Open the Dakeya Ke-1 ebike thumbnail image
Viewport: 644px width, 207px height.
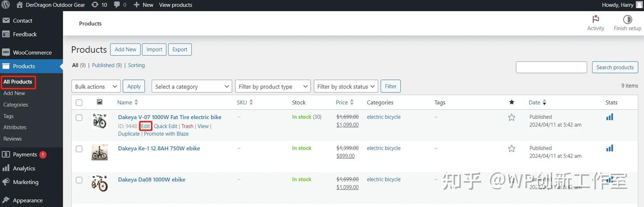(x=99, y=152)
